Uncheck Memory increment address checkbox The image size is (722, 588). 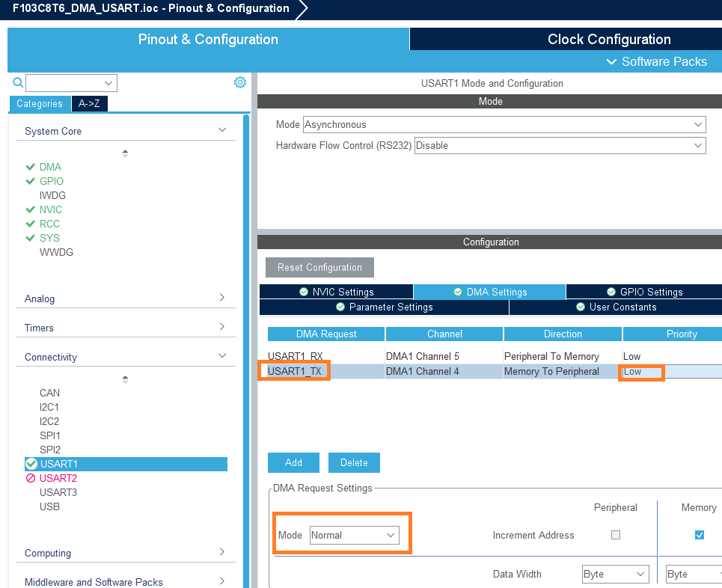click(700, 535)
